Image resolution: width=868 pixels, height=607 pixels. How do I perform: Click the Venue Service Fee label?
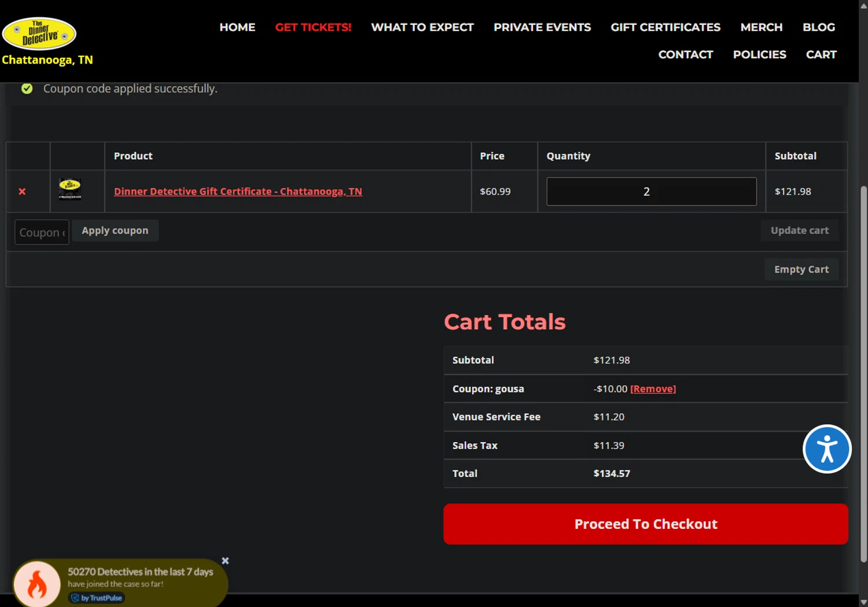coord(496,417)
